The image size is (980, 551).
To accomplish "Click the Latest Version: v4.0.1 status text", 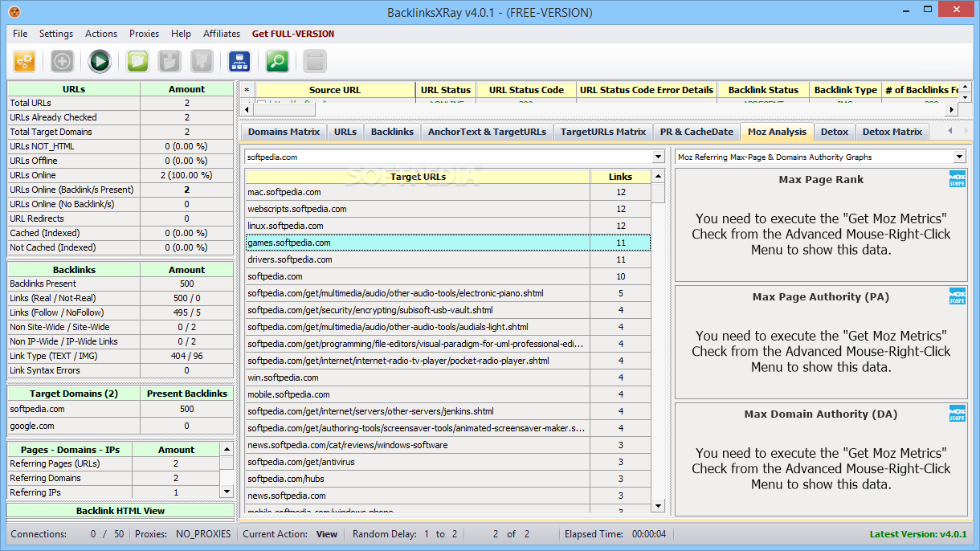I will [918, 534].
